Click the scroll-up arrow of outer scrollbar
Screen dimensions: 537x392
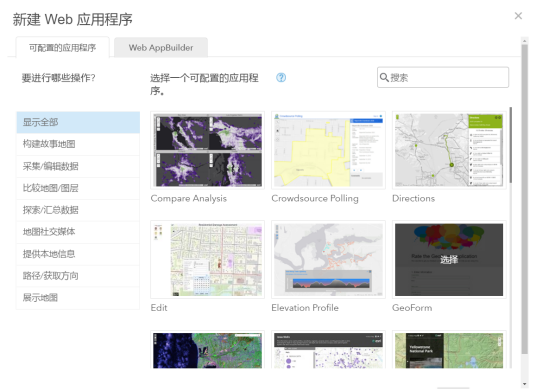click(525, 41)
